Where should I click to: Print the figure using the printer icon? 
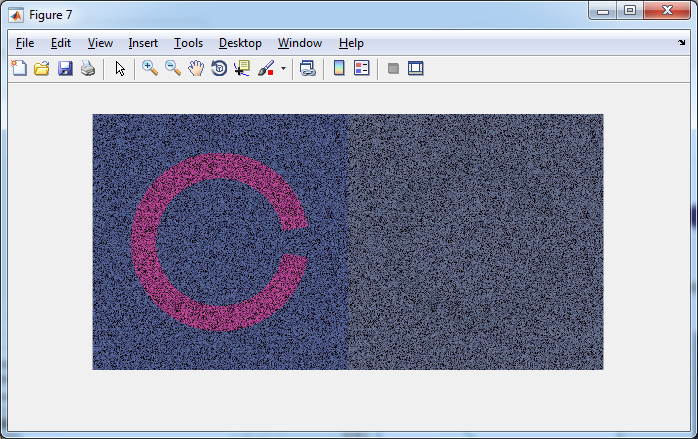pos(88,68)
